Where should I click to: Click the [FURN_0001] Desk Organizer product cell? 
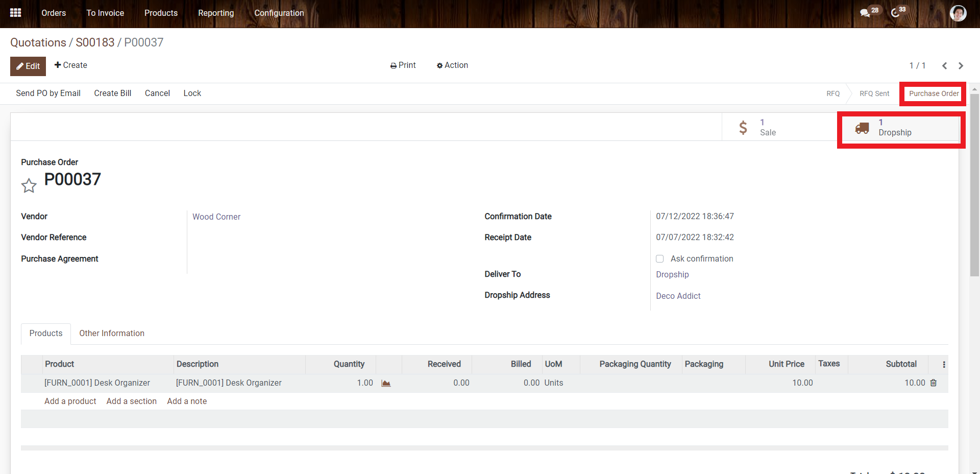97,383
